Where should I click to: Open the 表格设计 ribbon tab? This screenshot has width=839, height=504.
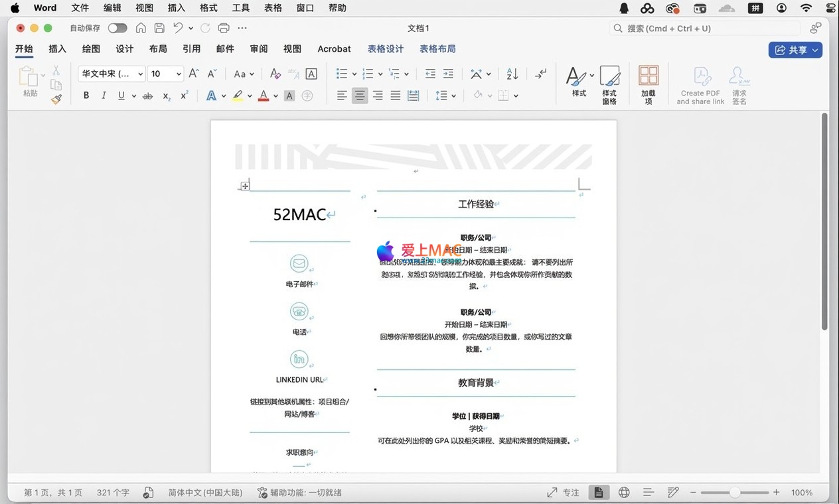[386, 49]
